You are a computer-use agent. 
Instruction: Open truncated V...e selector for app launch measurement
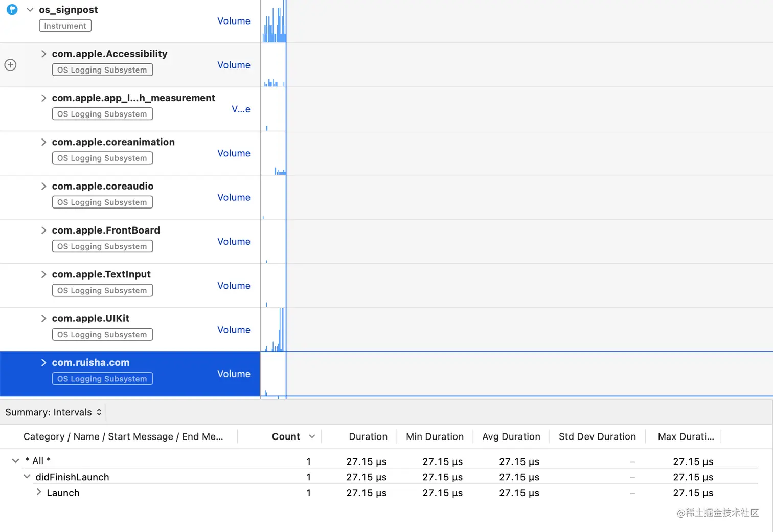tap(241, 109)
